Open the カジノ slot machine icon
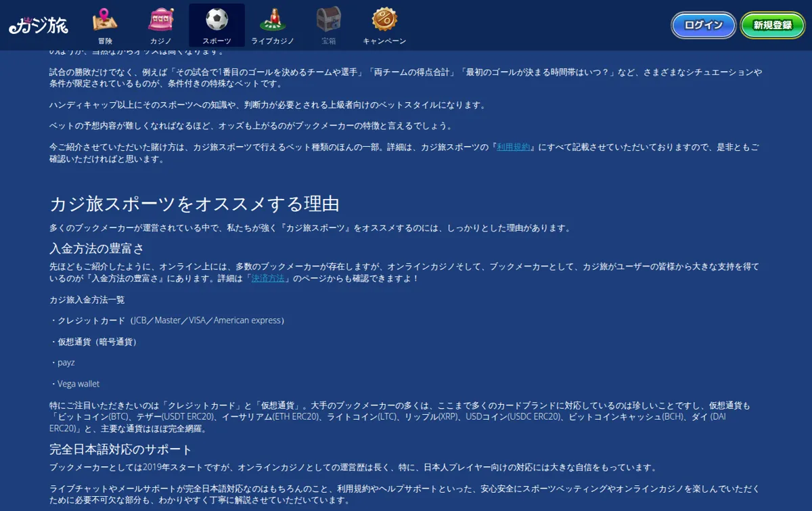The width and height of the screenshot is (812, 511). click(x=161, y=20)
